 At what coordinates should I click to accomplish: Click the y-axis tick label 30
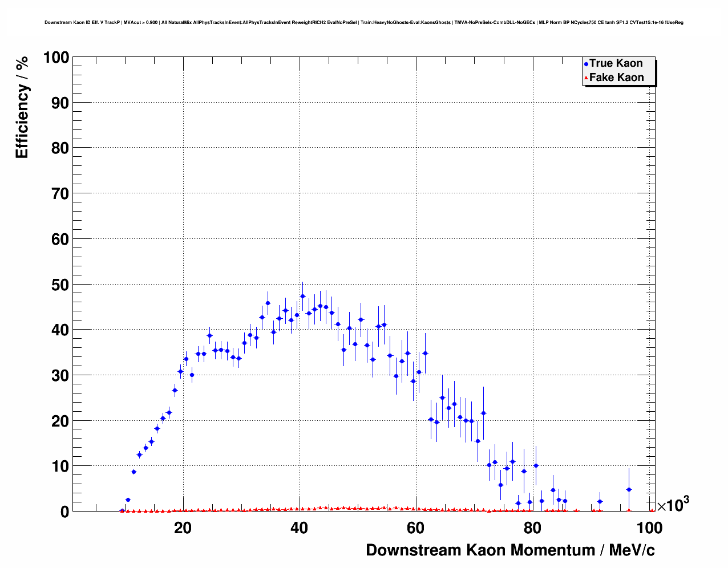pos(56,376)
